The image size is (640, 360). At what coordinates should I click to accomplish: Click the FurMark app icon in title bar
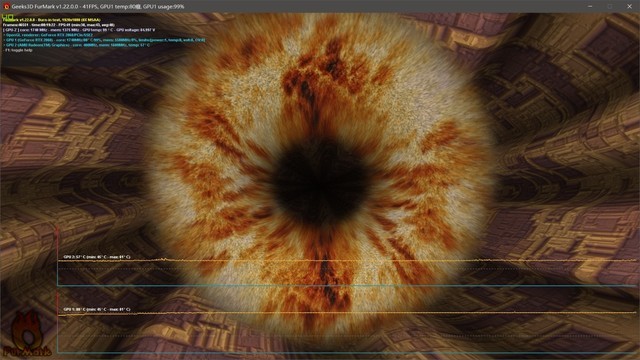point(6,7)
